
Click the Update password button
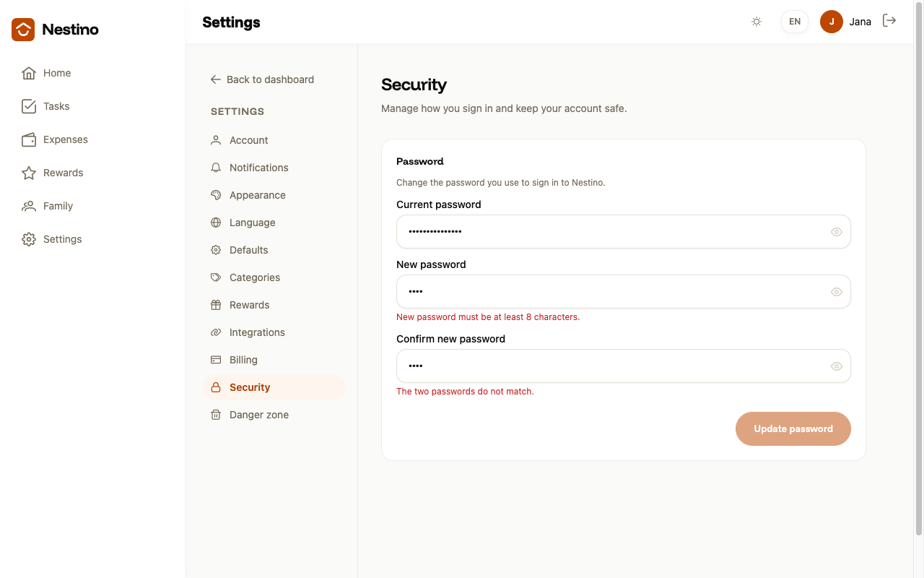coord(793,428)
